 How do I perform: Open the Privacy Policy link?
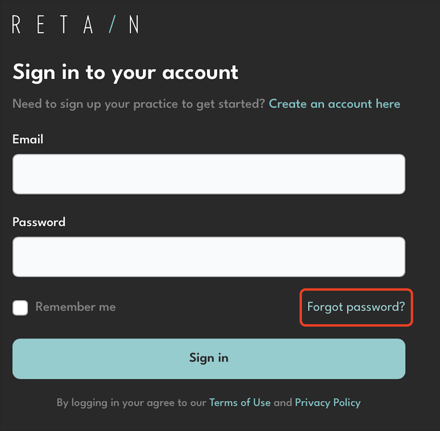328,403
